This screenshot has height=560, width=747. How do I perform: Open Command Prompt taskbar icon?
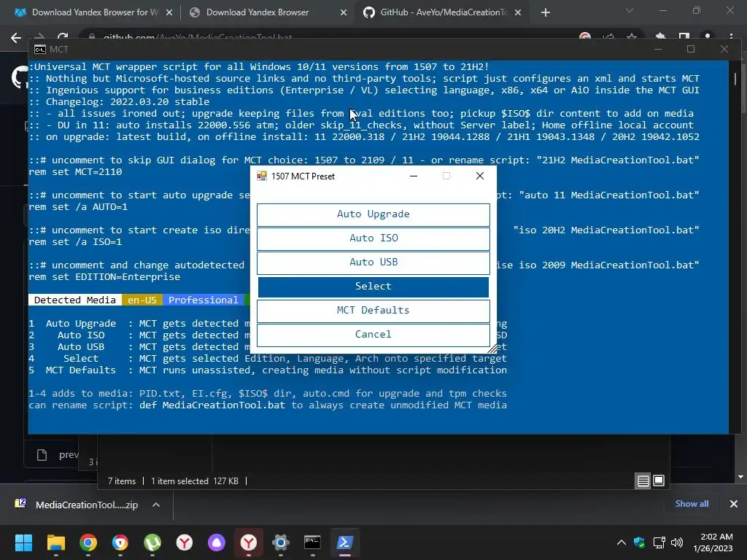312,542
